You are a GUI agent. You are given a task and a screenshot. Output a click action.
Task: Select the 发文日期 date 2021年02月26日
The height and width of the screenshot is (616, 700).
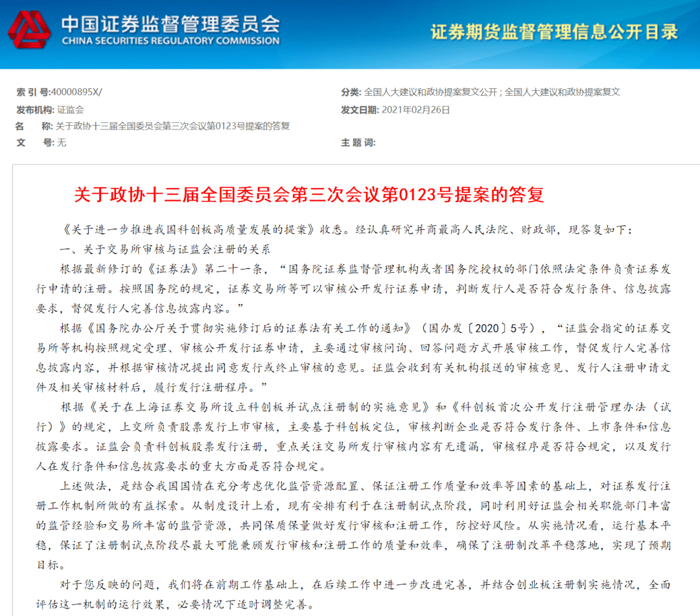[415, 109]
